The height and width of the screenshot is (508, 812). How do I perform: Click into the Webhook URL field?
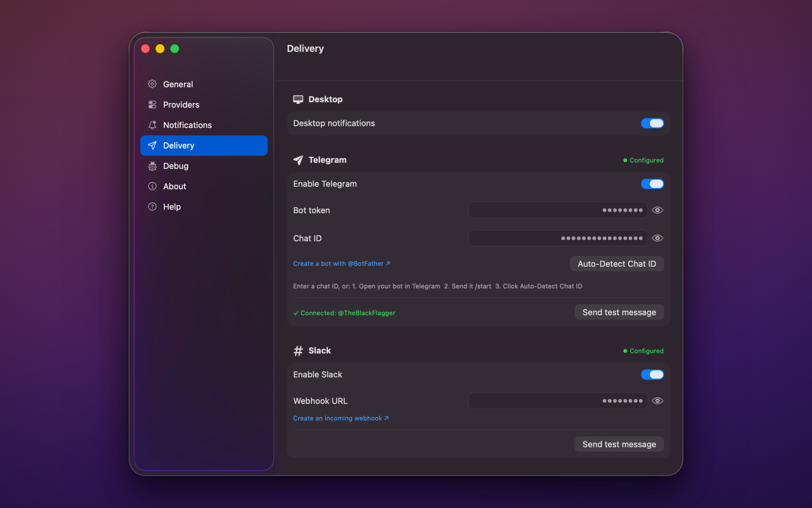click(x=558, y=401)
